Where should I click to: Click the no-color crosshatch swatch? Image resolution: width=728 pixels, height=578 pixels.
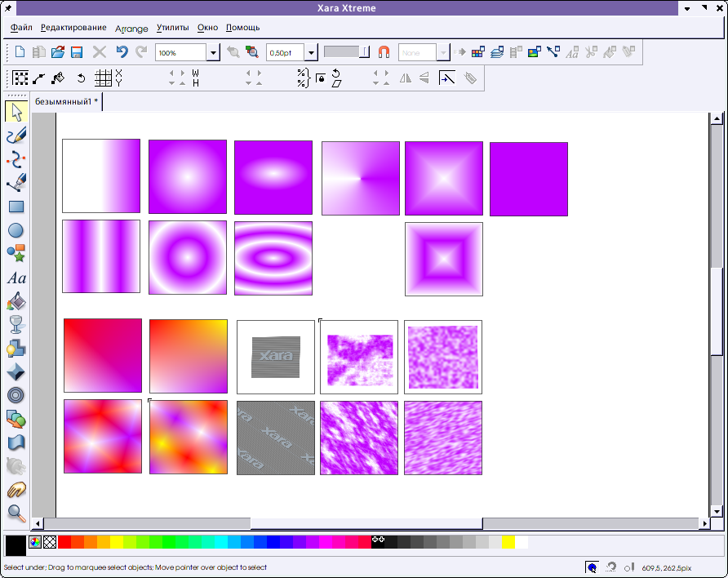50,541
